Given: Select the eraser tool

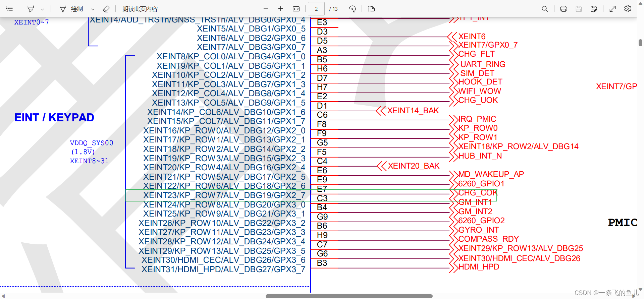Looking at the screenshot, I should point(106,9).
